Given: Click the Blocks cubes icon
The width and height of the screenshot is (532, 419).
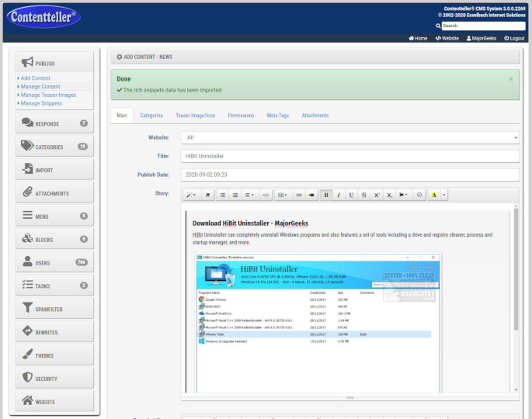Looking at the screenshot, I should [x=27, y=238].
